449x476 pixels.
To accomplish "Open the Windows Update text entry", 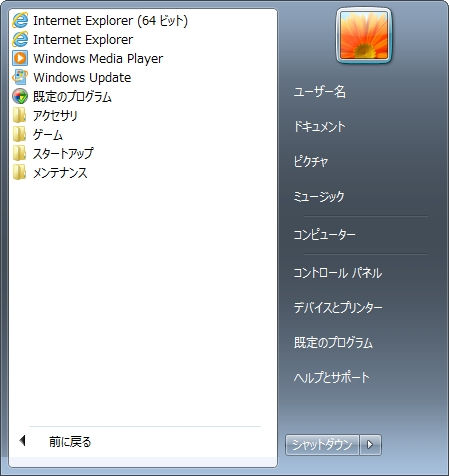I will click(x=82, y=78).
